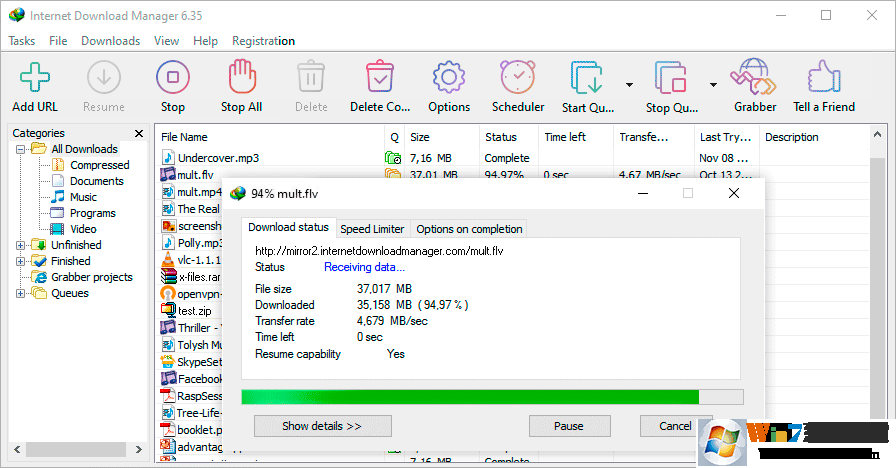This screenshot has height=468, width=896.
Task: Click the Add URL toolbar icon
Action: tap(35, 77)
